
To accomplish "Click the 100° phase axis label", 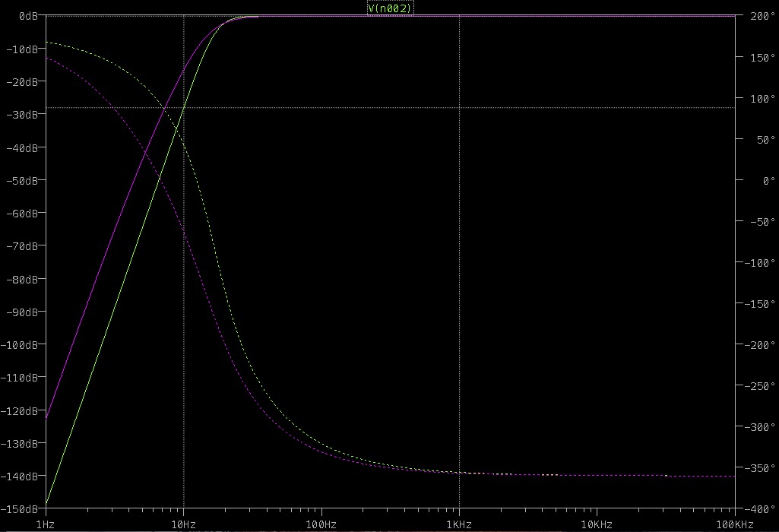I will [x=762, y=99].
